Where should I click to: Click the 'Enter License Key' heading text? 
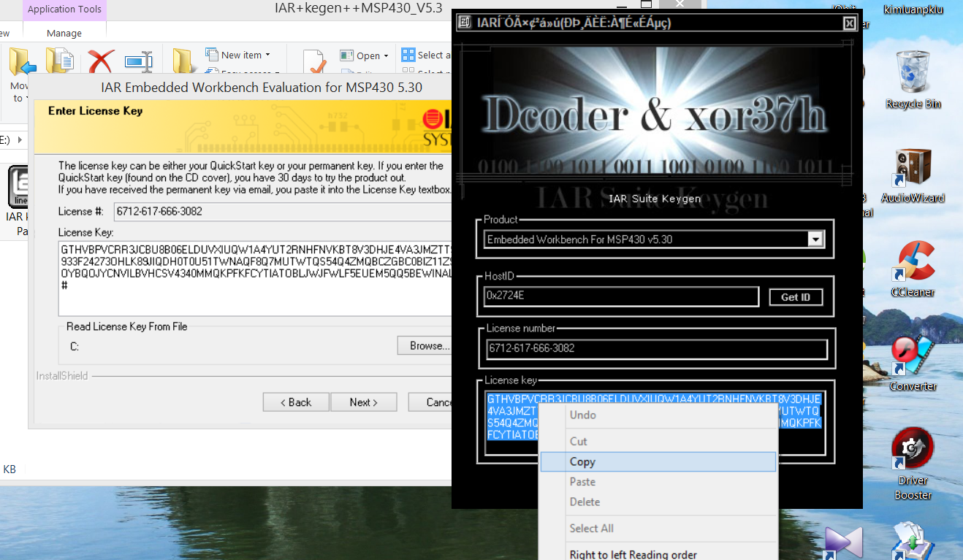click(95, 111)
